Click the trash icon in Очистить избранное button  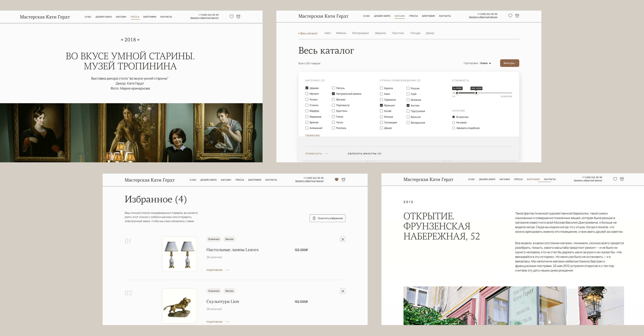[x=314, y=218]
